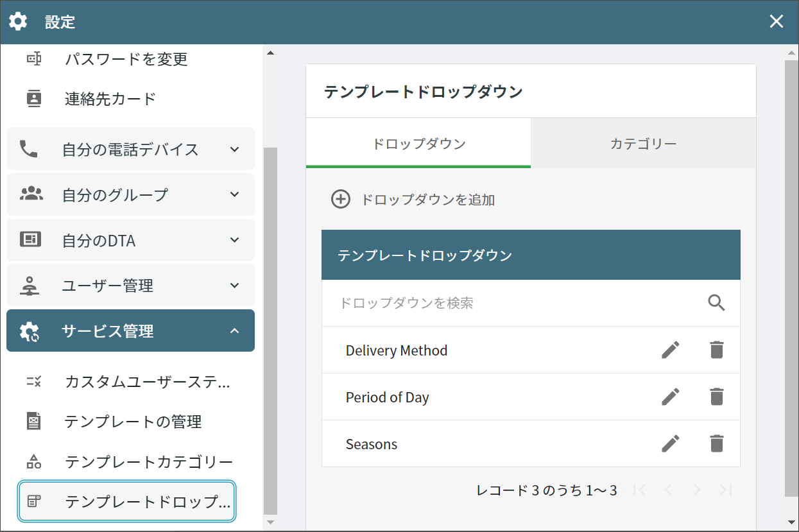Click the ユーザー管理 section label

pos(107,286)
